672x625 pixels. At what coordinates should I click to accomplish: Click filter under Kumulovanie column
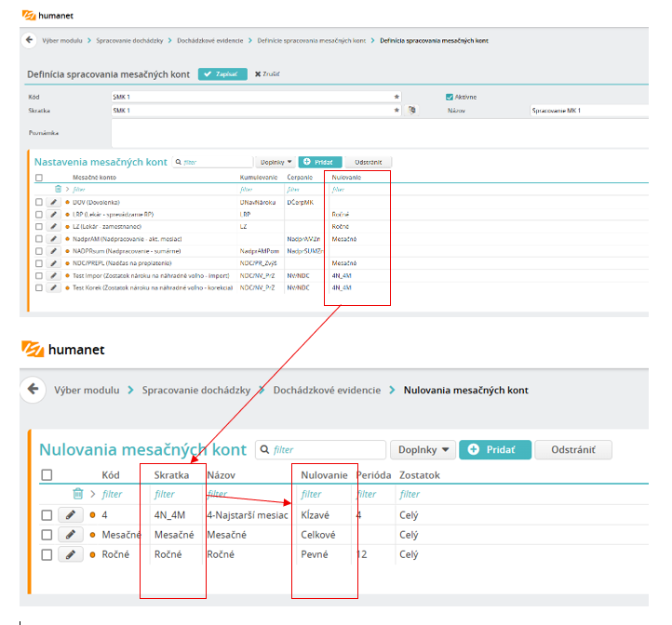pos(246,189)
